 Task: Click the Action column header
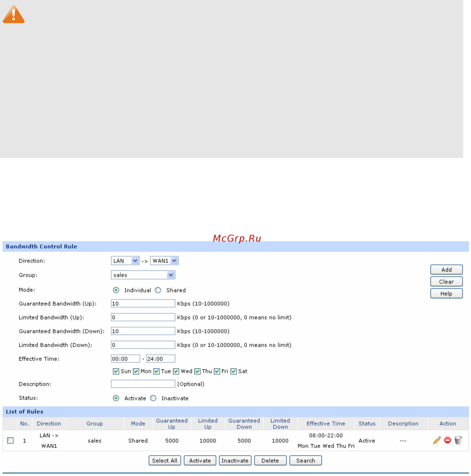[448, 424]
